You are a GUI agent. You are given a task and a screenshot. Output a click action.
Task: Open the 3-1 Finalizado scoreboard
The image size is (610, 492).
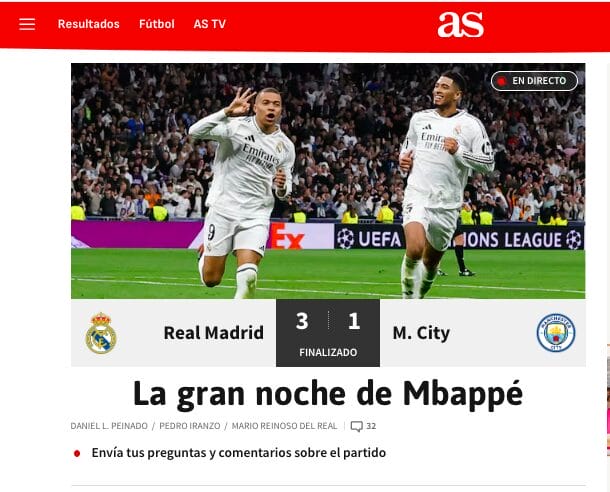point(328,333)
